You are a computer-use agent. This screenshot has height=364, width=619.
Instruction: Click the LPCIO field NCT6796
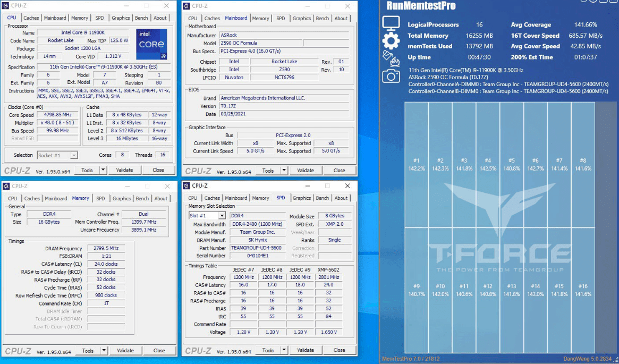coord(284,78)
